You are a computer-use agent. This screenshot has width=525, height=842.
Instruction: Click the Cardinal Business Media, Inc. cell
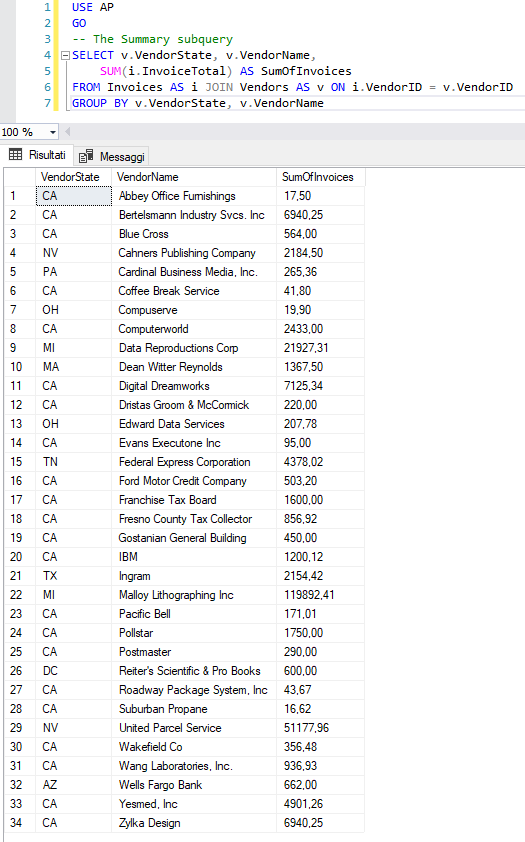pos(194,272)
